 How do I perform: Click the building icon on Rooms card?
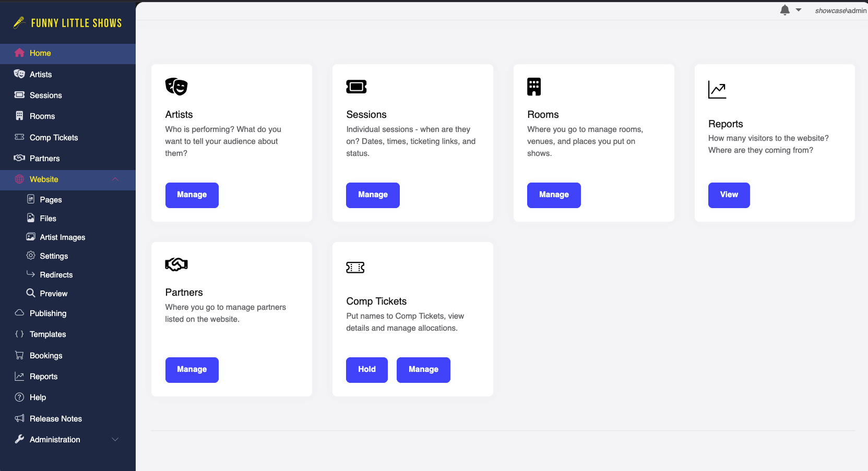click(534, 87)
